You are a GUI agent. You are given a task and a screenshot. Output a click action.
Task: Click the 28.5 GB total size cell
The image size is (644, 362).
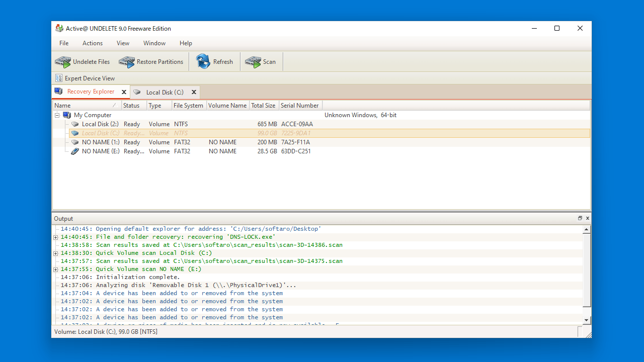pos(267,151)
